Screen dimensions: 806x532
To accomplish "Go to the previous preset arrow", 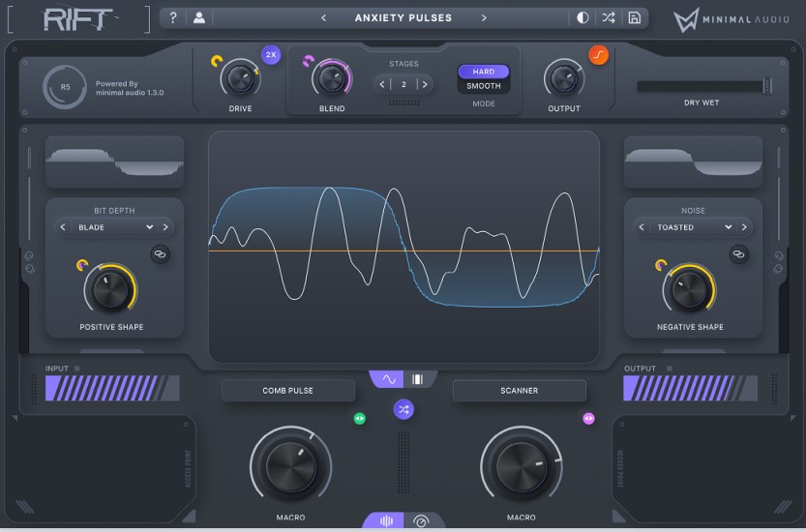I will pos(323,18).
